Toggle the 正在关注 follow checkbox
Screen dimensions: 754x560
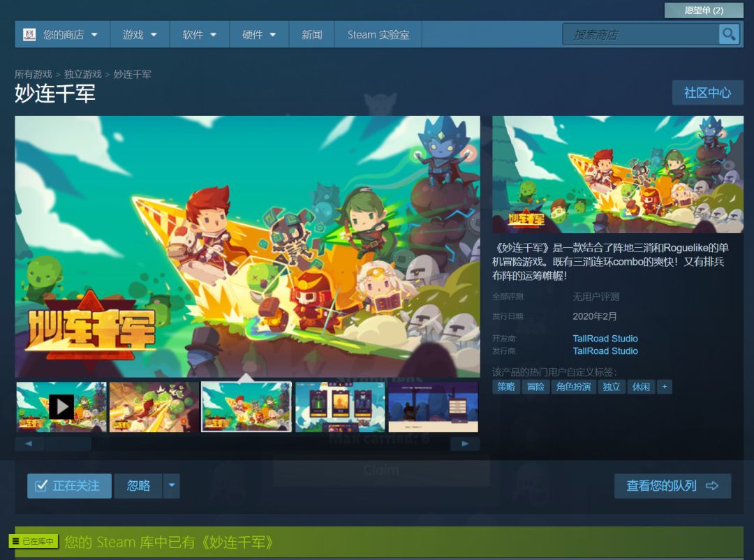41,485
